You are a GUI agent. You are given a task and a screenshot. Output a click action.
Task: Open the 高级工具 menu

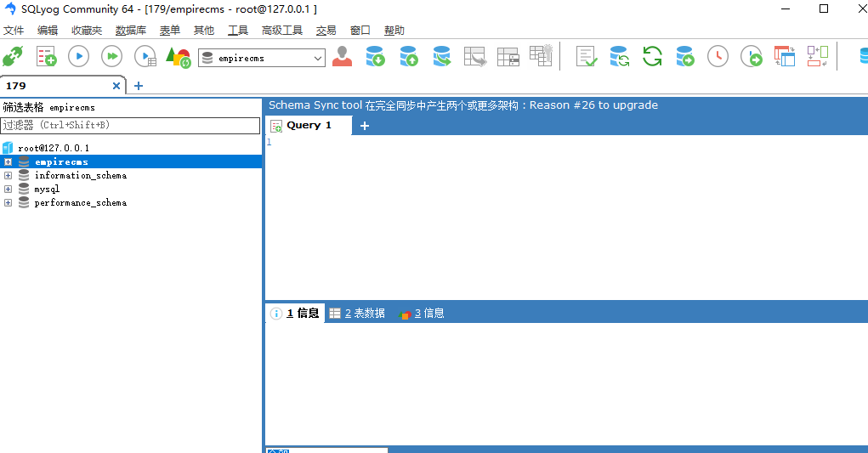point(282,31)
